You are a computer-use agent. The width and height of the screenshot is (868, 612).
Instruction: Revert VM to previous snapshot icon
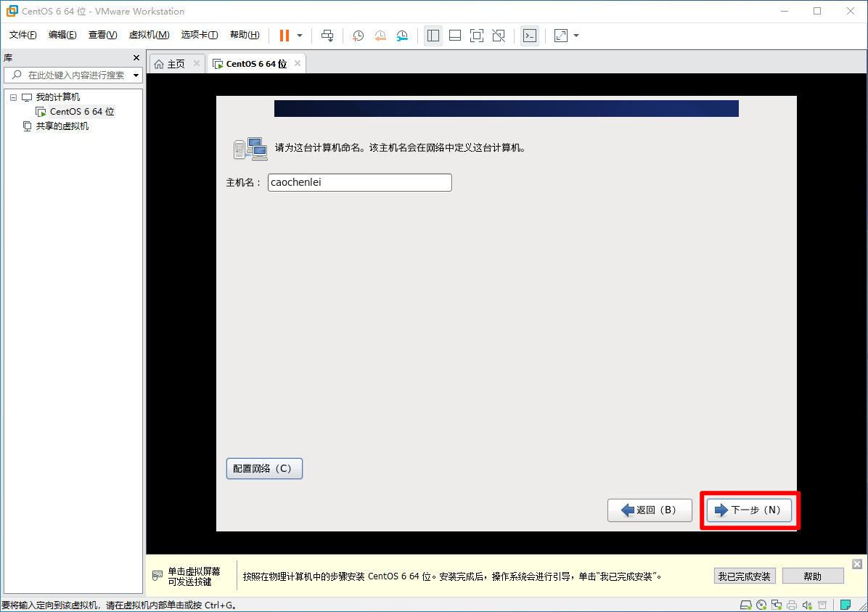[380, 36]
